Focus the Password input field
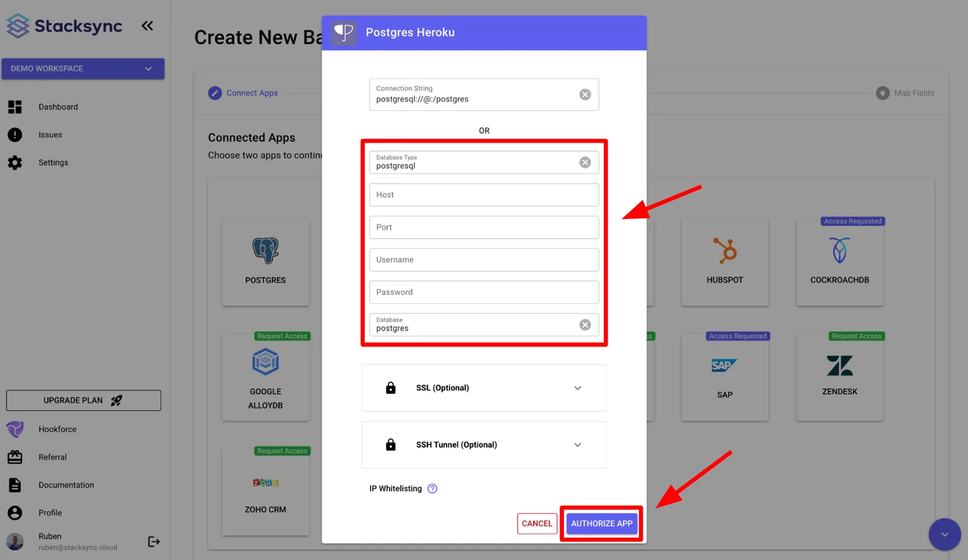The image size is (968, 560). click(x=484, y=292)
